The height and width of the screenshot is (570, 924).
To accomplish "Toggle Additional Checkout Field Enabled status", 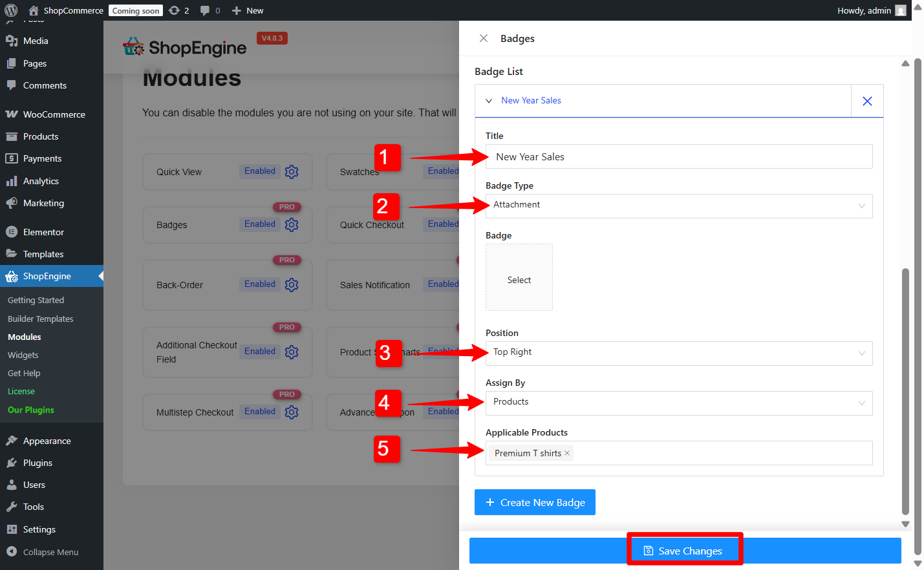I will point(260,352).
